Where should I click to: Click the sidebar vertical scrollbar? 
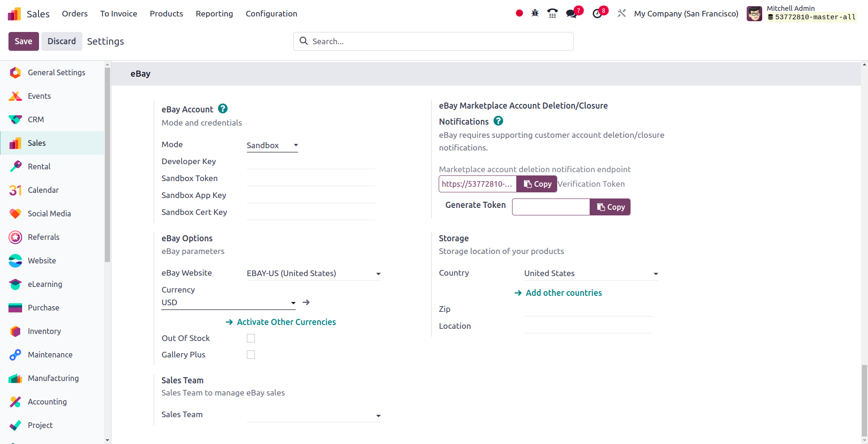point(108,165)
